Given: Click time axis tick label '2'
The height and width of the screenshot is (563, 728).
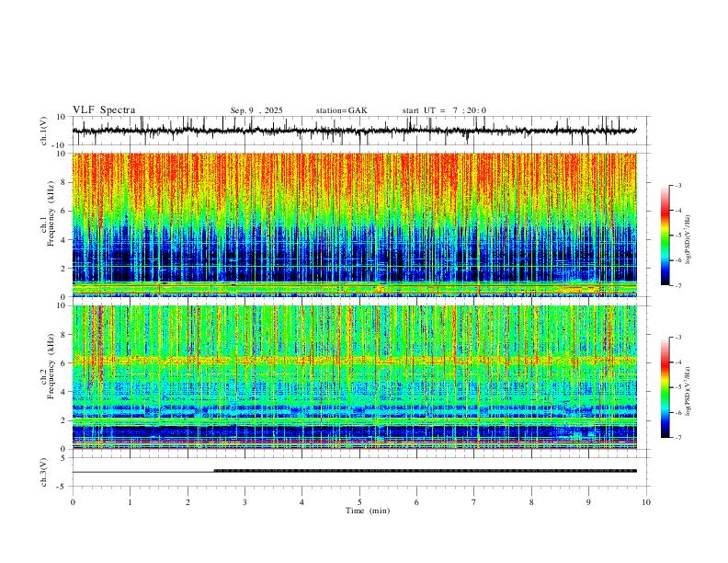Looking at the screenshot, I should (188, 502).
